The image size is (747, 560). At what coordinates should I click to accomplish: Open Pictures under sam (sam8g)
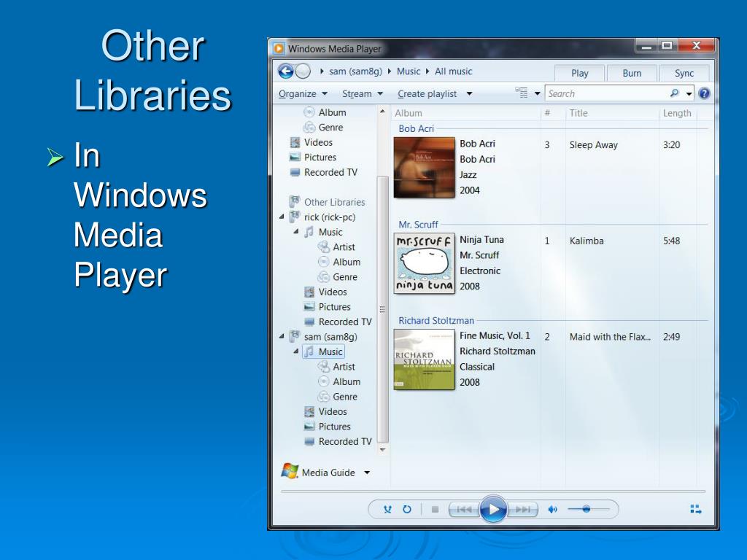328,426
